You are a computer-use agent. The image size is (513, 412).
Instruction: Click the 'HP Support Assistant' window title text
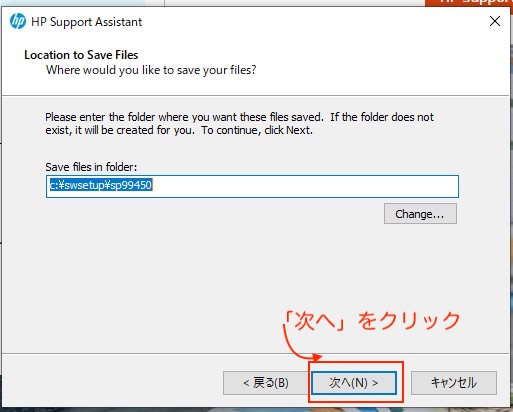click(86, 22)
